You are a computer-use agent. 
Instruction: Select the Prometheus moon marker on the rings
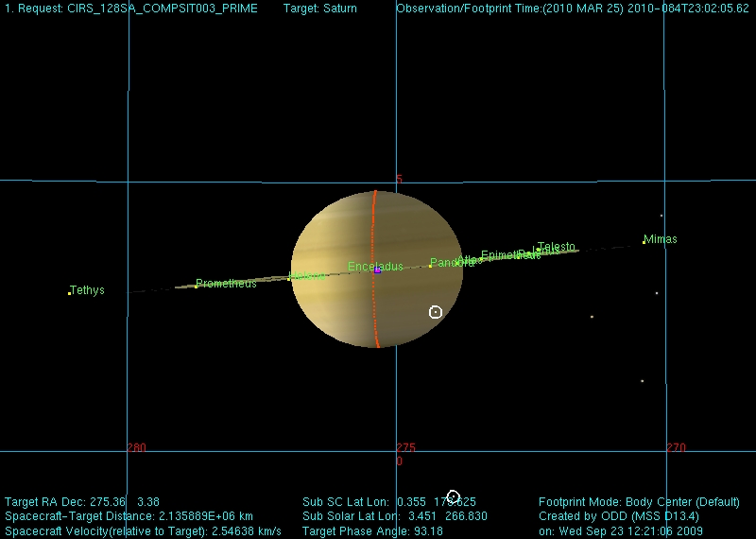pos(196,286)
